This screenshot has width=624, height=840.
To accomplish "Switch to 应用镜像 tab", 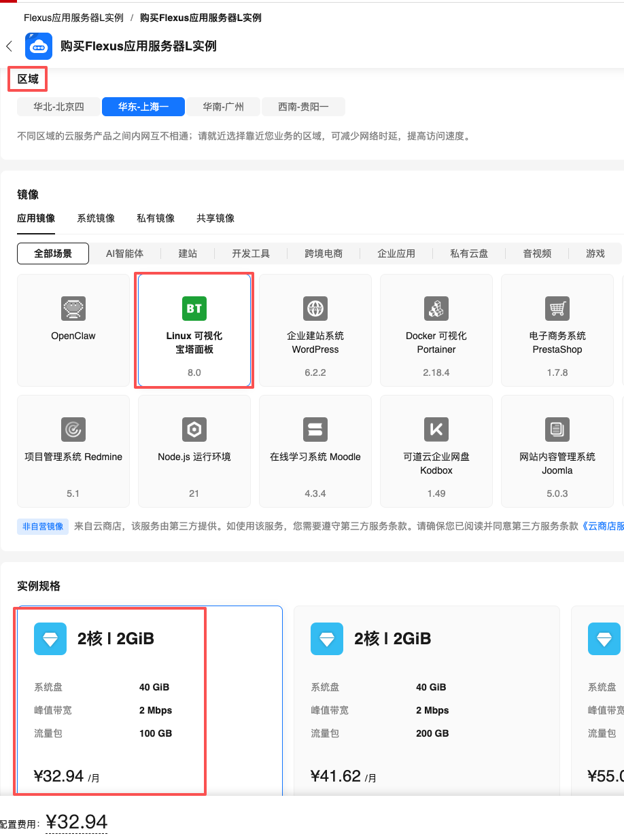I will [x=36, y=218].
